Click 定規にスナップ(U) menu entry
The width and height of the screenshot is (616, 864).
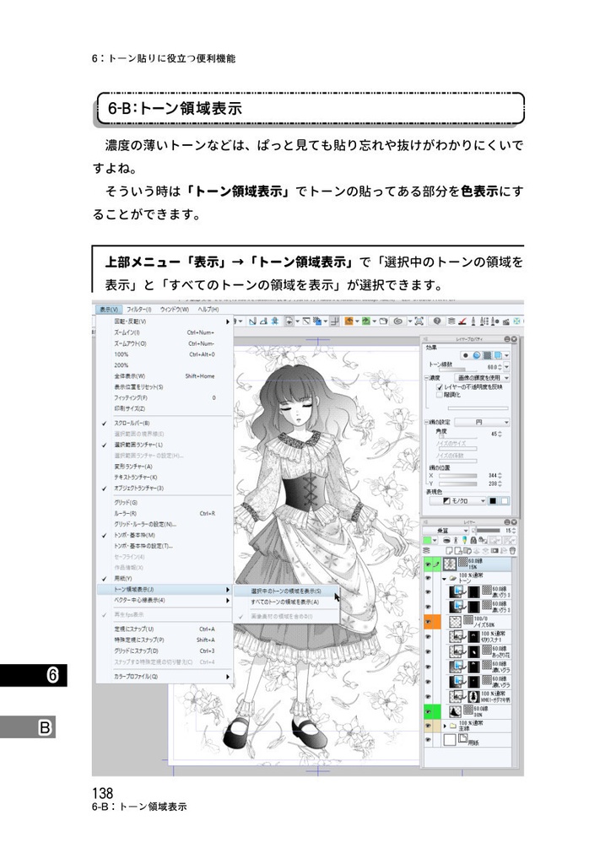[165, 629]
